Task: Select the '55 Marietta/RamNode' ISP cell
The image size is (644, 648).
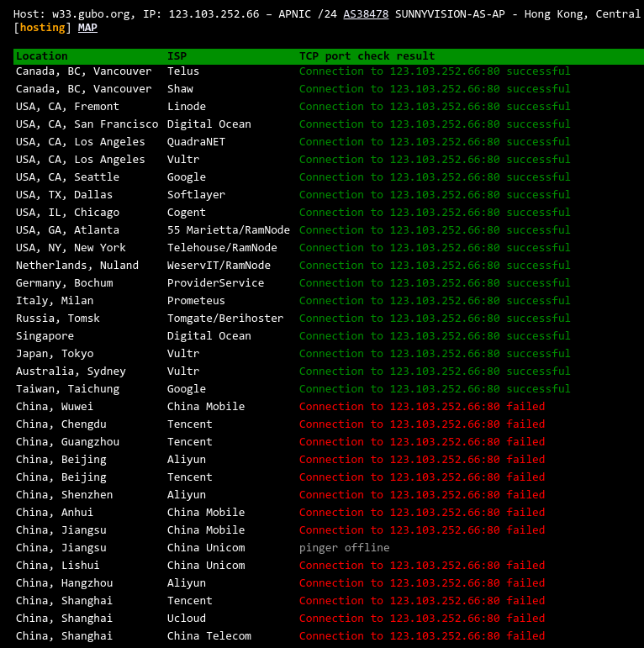Action: point(229,230)
